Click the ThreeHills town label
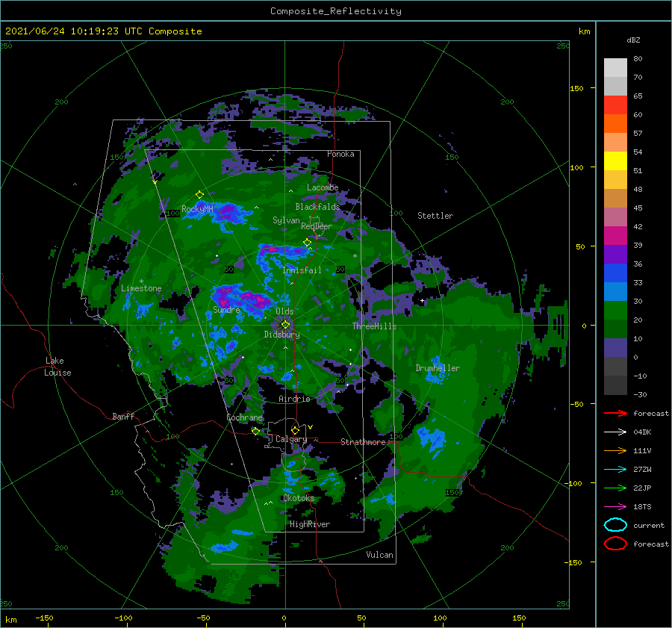The image size is (672, 628). coord(374,326)
